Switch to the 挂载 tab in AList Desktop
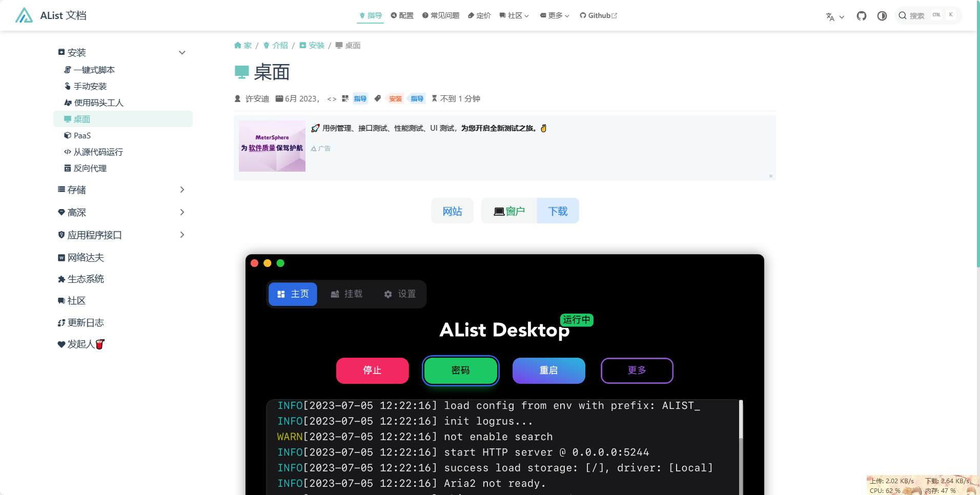980x495 pixels. pos(346,294)
